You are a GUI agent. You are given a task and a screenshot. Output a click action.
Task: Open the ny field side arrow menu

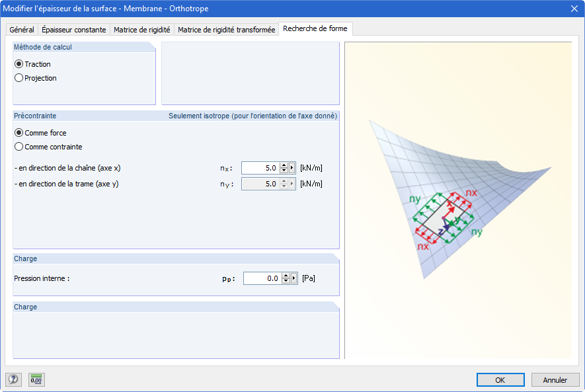point(292,184)
